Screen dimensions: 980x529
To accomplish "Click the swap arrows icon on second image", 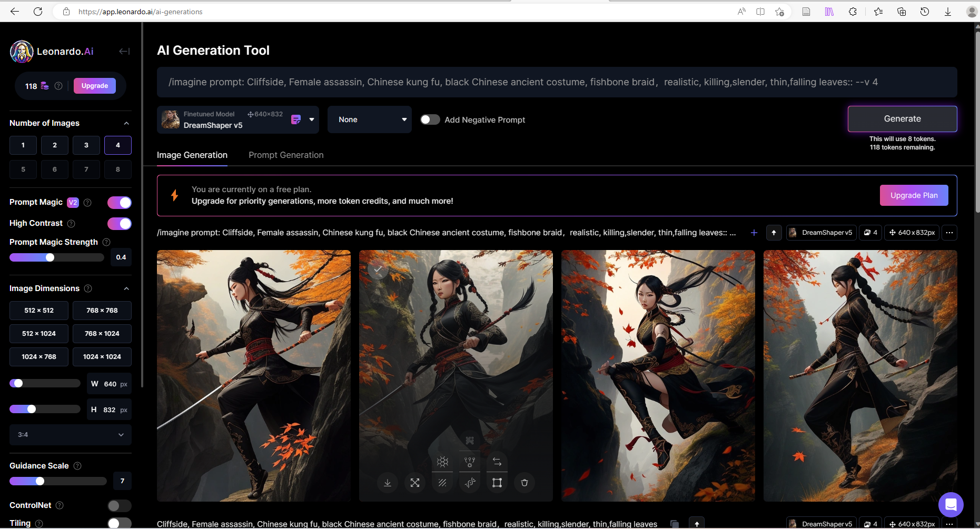I will click(497, 462).
